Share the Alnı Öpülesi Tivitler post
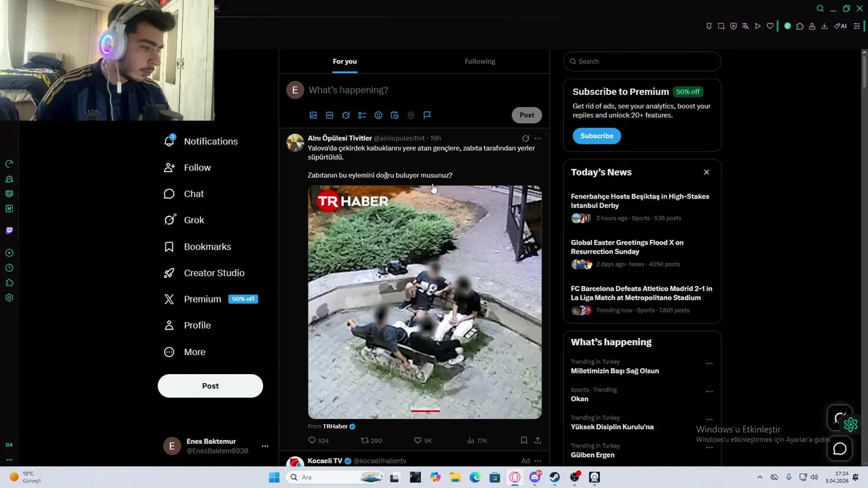Viewport: 868px width, 488px height. (538, 441)
